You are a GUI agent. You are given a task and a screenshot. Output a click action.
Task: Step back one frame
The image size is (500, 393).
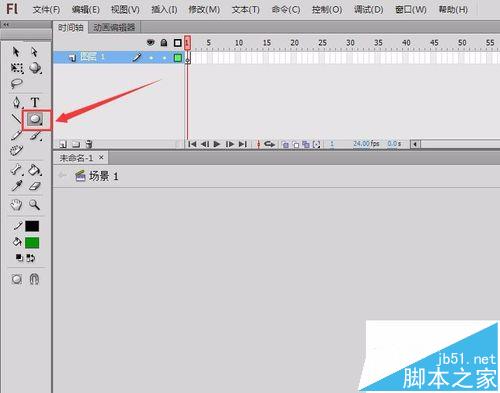[x=205, y=144]
